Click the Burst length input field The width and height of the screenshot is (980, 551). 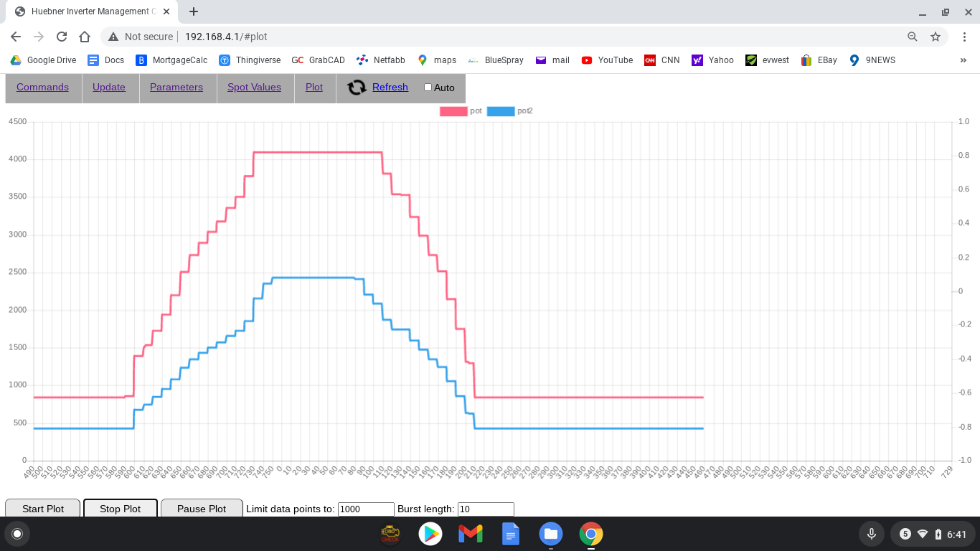tap(486, 509)
